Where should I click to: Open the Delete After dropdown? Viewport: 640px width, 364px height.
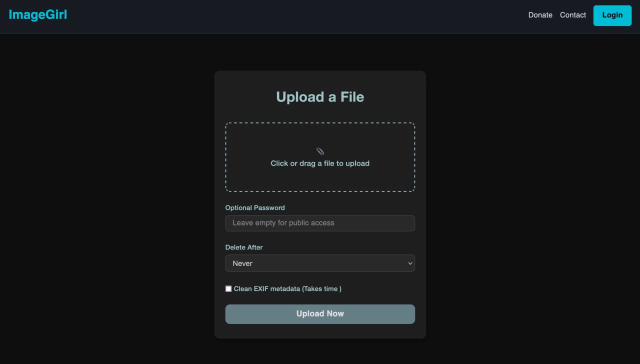pyautogui.click(x=320, y=263)
